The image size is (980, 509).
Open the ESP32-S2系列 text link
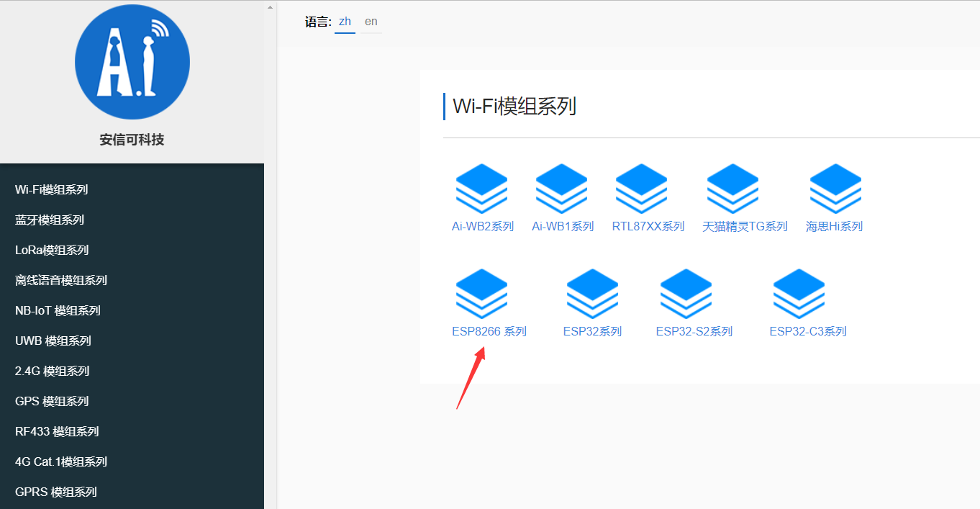694,331
